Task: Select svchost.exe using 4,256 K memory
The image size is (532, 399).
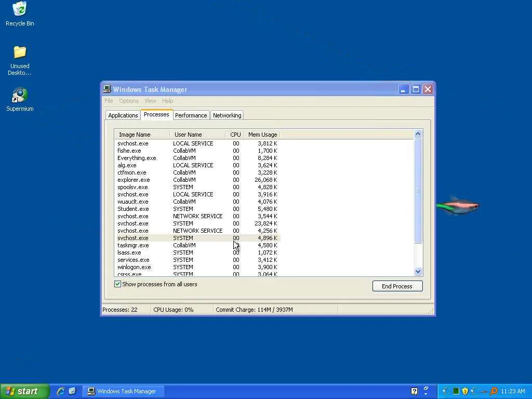Action: click(x=197, y=231)
